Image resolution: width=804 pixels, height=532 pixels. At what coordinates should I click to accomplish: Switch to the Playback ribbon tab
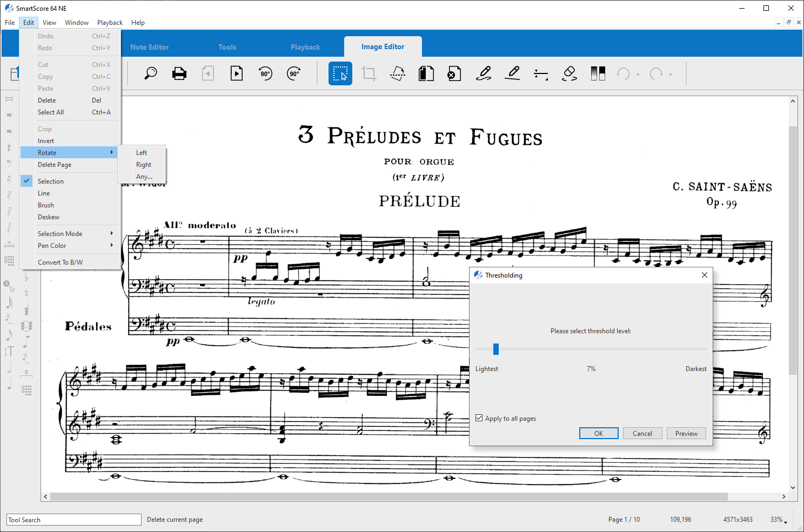point(305,47)
